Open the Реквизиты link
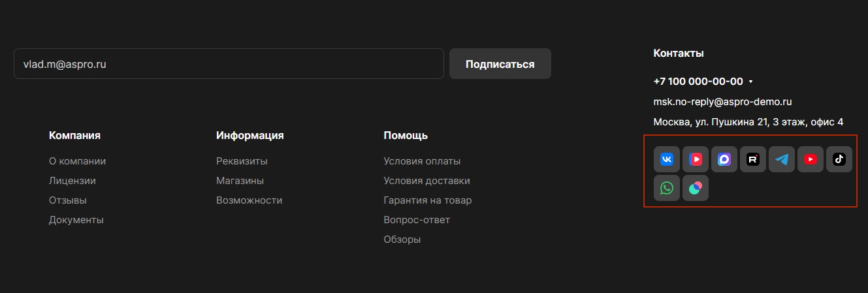Viewport: 868px width, 293px height. pos(242,161)
